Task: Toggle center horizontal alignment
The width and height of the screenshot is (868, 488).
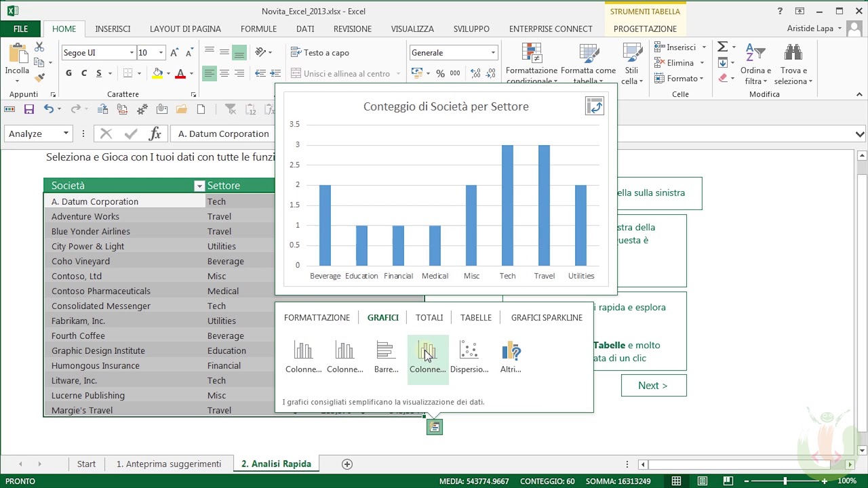Action: 224,73
